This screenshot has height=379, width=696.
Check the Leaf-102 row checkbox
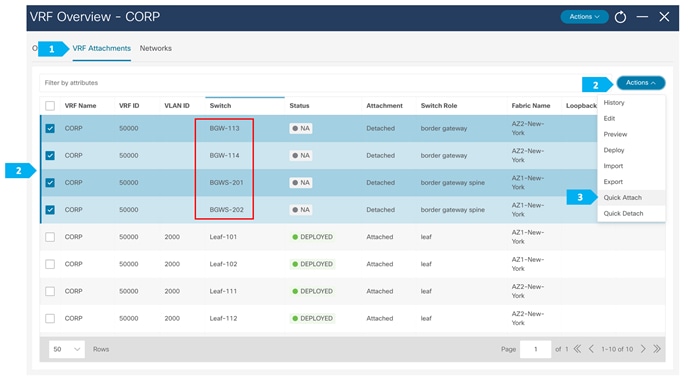pyautogui.click(x=50, y=264)
